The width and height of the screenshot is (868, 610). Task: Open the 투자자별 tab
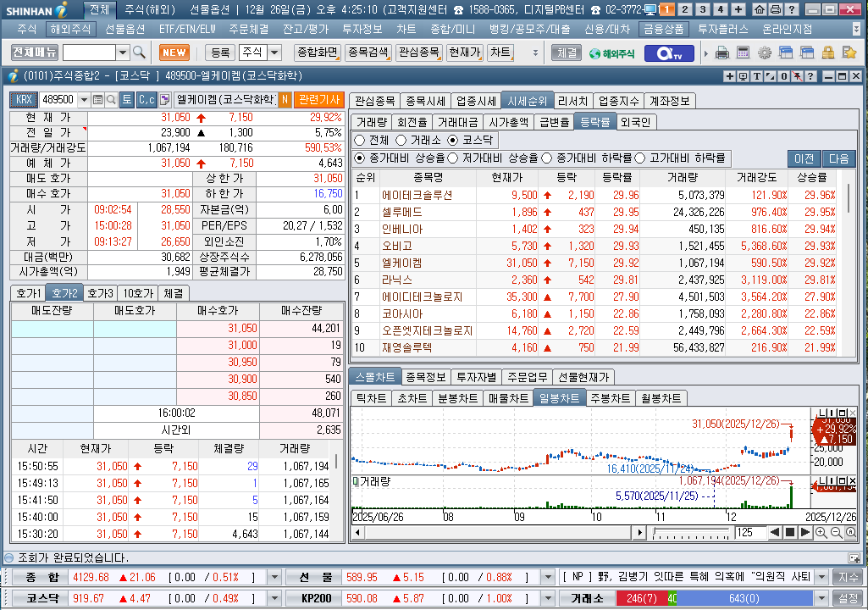(476, 377)
